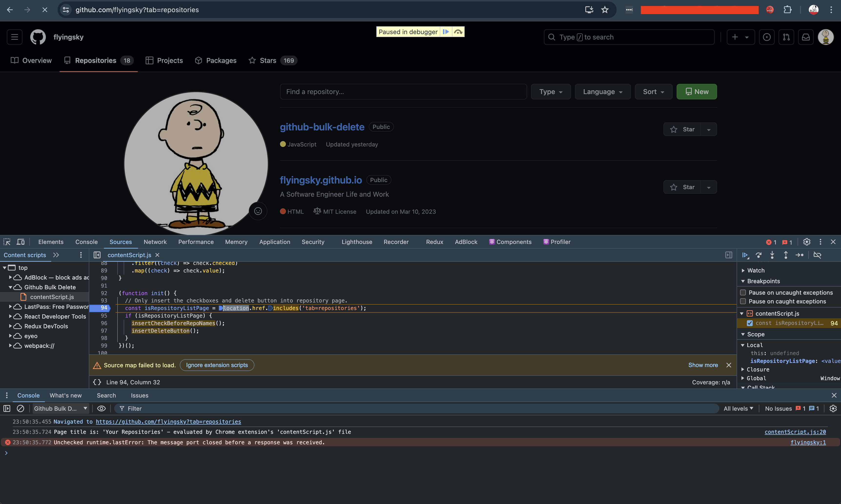
Task: Open Lighthouse panel tab
Action: pos(357,242)
